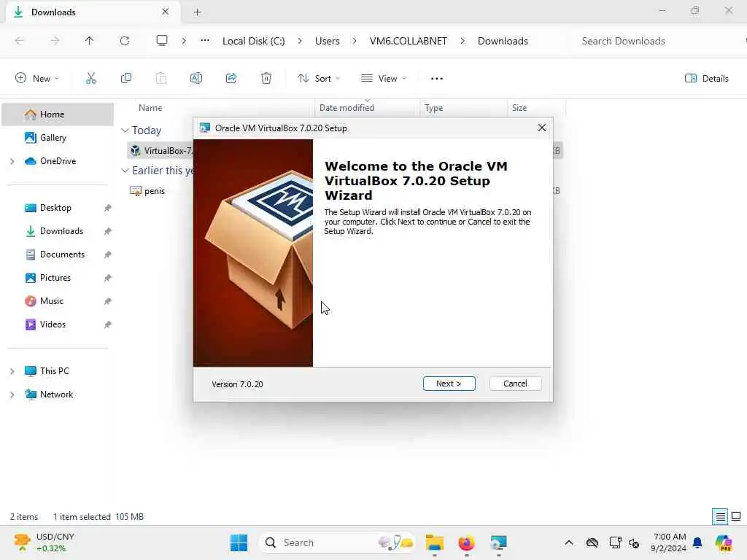The width and height of the screenshot is (747, 560).
Task: Open the hidden breadcrumb ellipsis in address bar
Action: (205, 41)
